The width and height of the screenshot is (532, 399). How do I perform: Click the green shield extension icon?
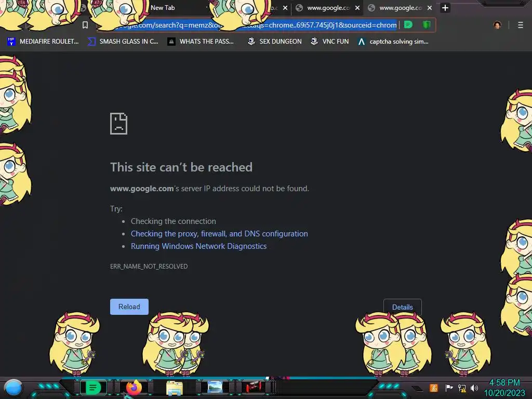coord(427,25)
